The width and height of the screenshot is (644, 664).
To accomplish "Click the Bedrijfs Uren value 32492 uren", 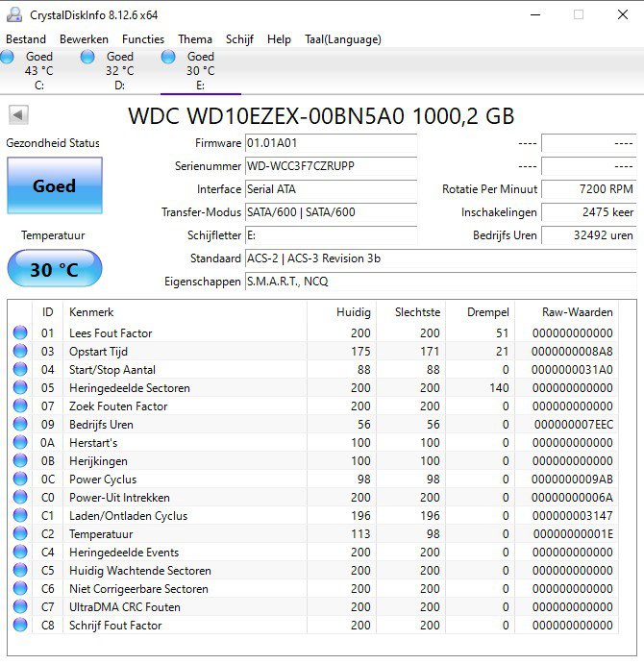I will [589, 235].
